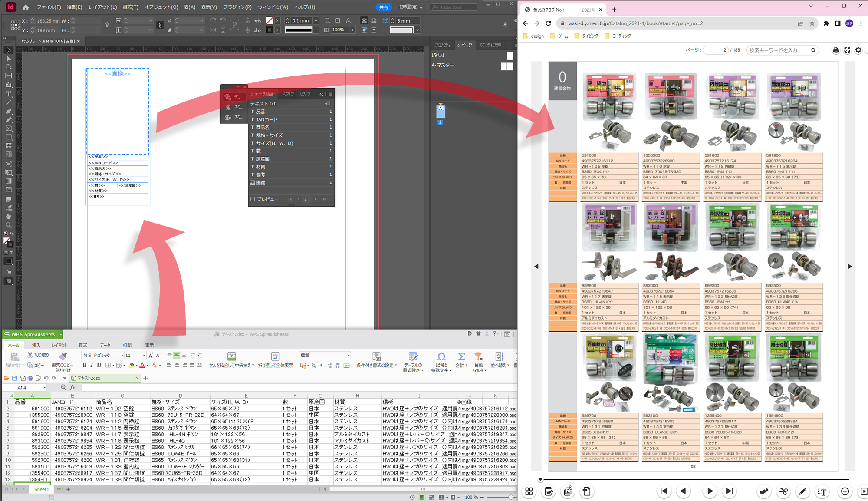Click the catalog page progress slider handle
Viewport: 868px width, 501px height.
(540, 479)
